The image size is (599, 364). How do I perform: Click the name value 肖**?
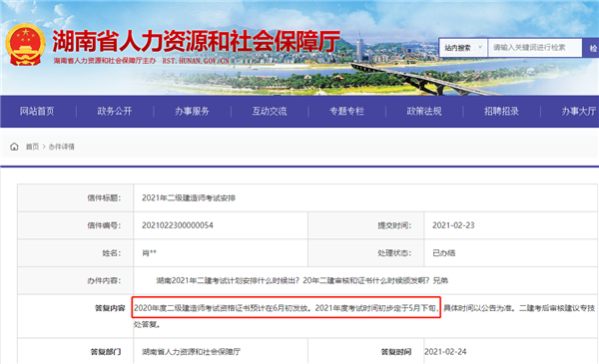pyautogui.click(x=149, y=253)
